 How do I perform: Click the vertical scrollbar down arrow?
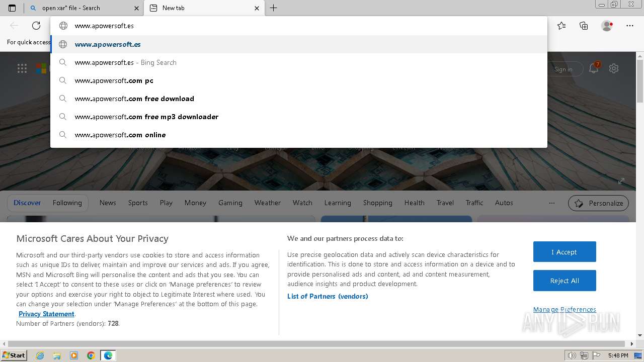640,335
